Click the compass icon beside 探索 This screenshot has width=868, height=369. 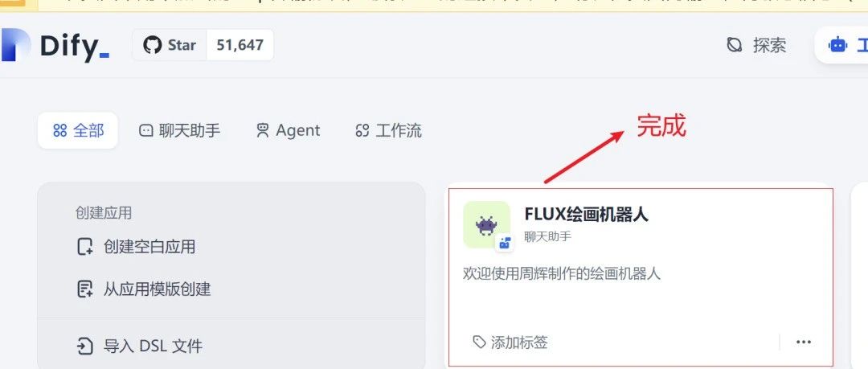(734, 45)
